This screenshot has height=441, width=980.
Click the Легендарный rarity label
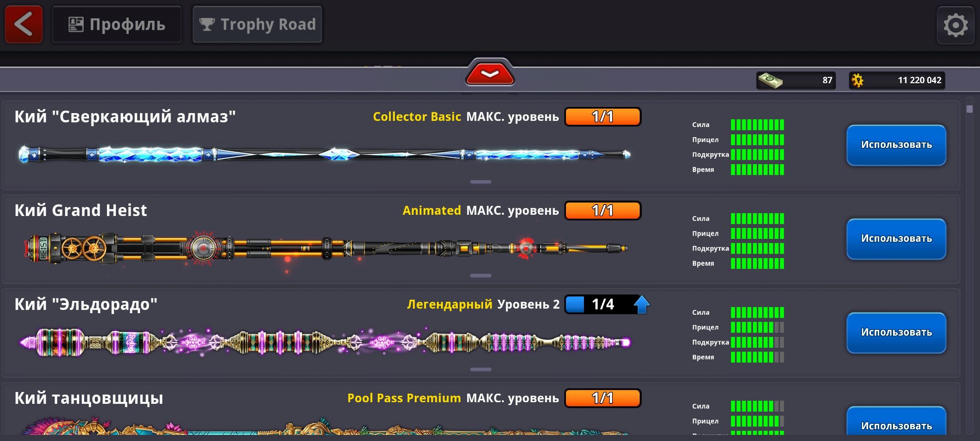(450, 305)
